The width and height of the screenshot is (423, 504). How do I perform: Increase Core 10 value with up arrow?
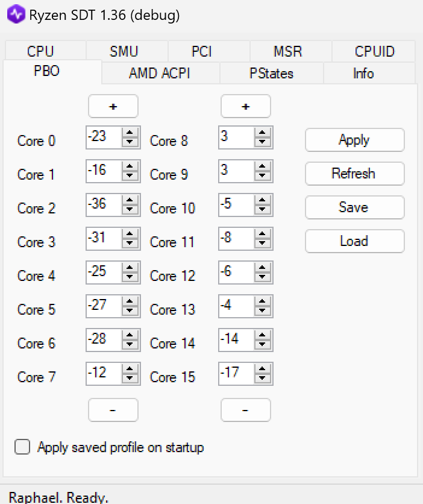point(262,201)
